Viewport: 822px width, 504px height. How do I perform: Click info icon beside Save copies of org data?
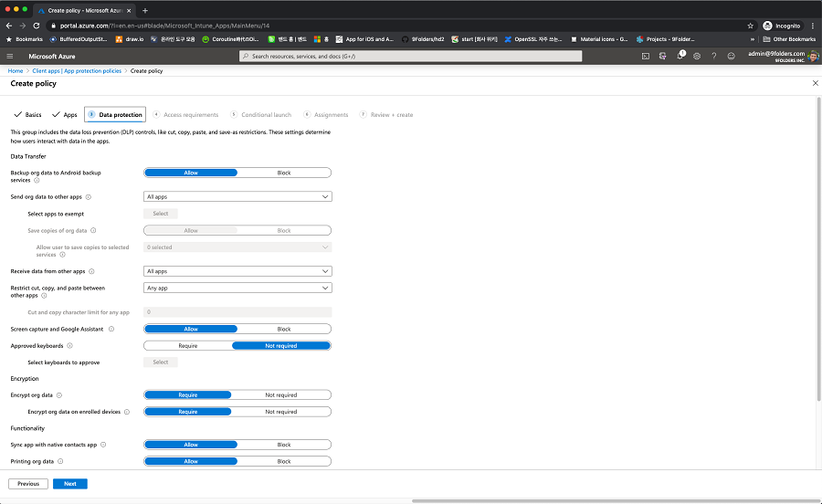[93, 230]
